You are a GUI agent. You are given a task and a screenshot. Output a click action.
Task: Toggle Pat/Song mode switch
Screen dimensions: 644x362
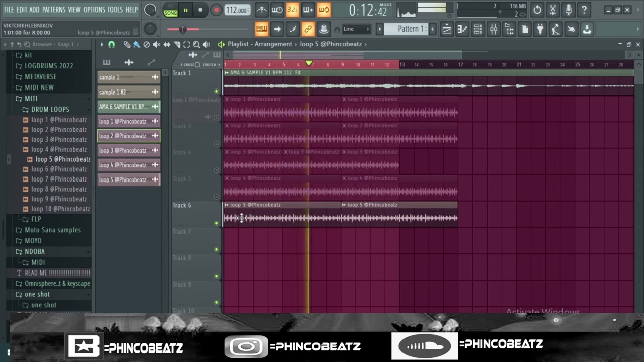point(171,10)
